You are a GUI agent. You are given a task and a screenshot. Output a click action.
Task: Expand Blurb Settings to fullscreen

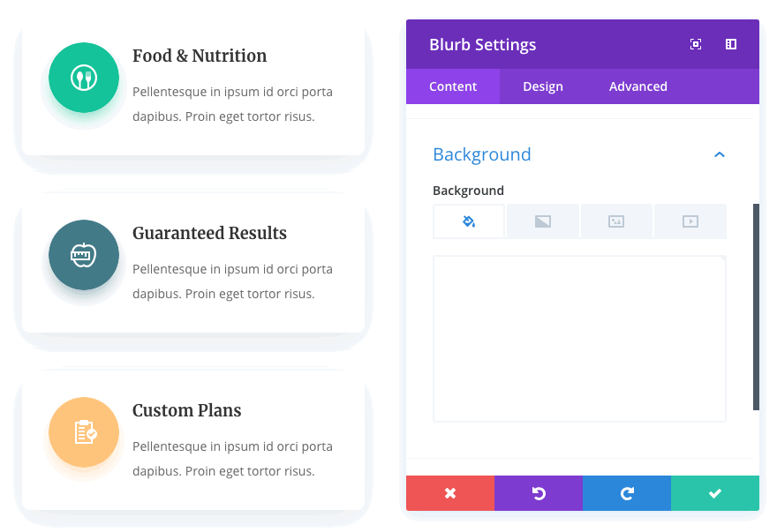click(x=696, y=44)
